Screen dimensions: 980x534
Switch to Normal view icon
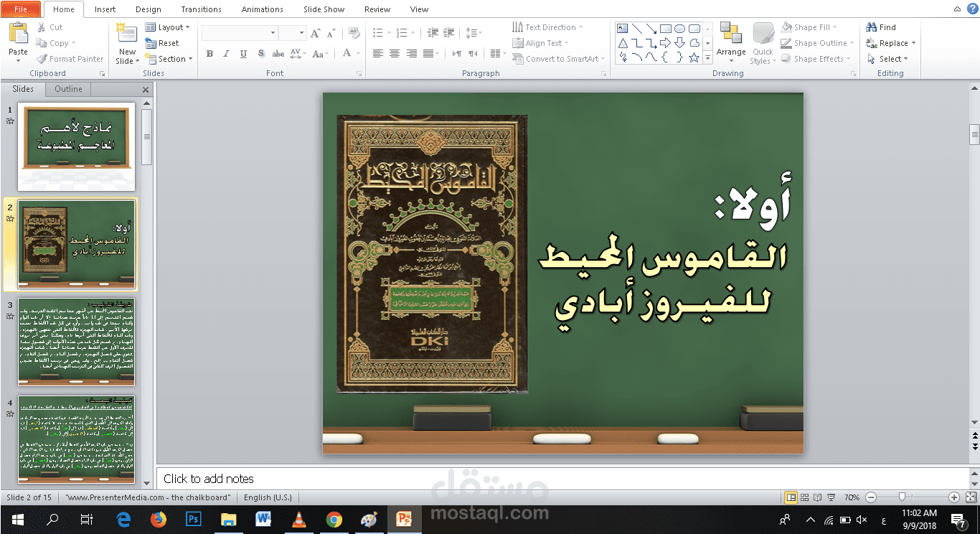click(x=791, y=497)
